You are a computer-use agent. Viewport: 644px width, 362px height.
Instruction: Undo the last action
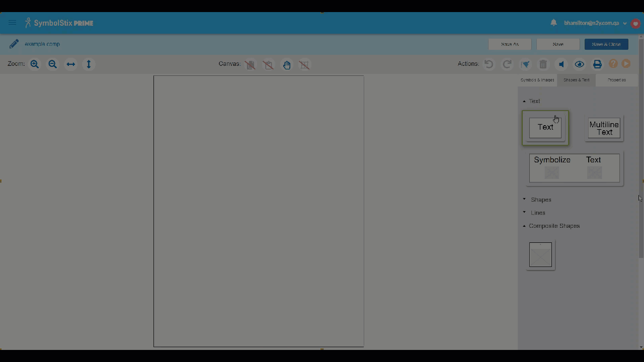[x=489, y=64]
